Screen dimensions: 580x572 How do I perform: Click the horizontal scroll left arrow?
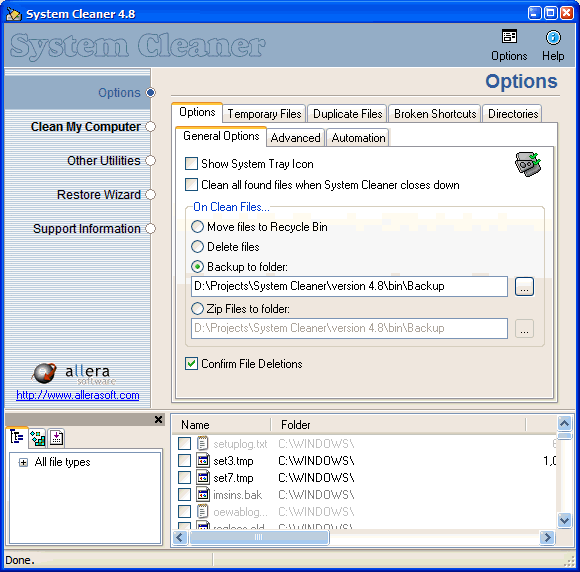(180, 537)
